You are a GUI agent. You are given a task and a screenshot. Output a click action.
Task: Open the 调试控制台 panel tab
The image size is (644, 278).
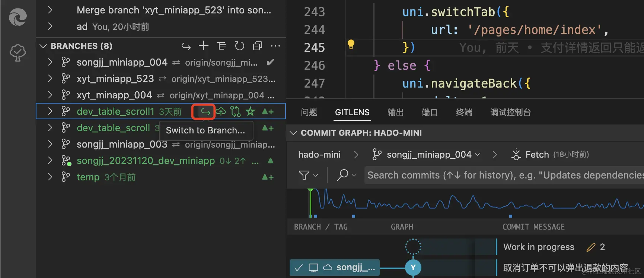coord(511,112)
